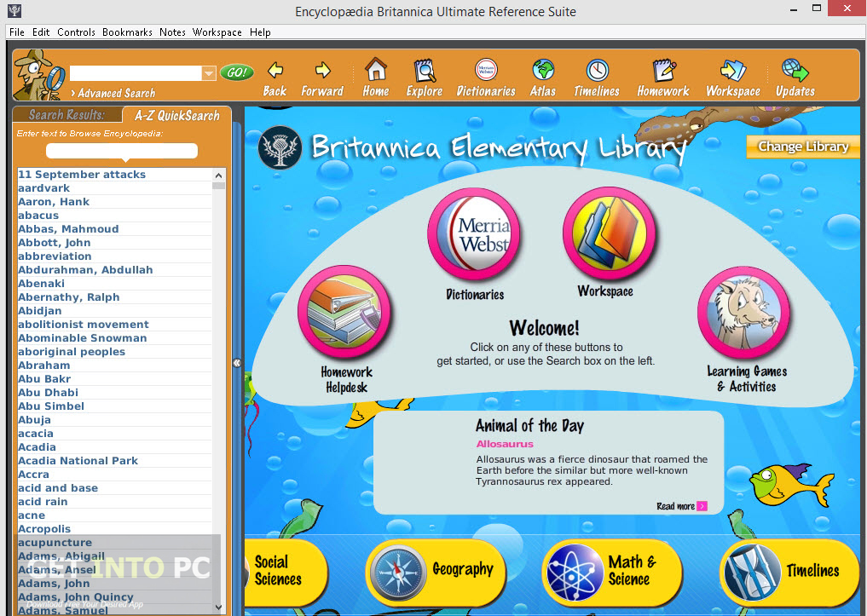Select 'Abdurahman, Abdullah' entry
The image size is (867, 616).
114,269
